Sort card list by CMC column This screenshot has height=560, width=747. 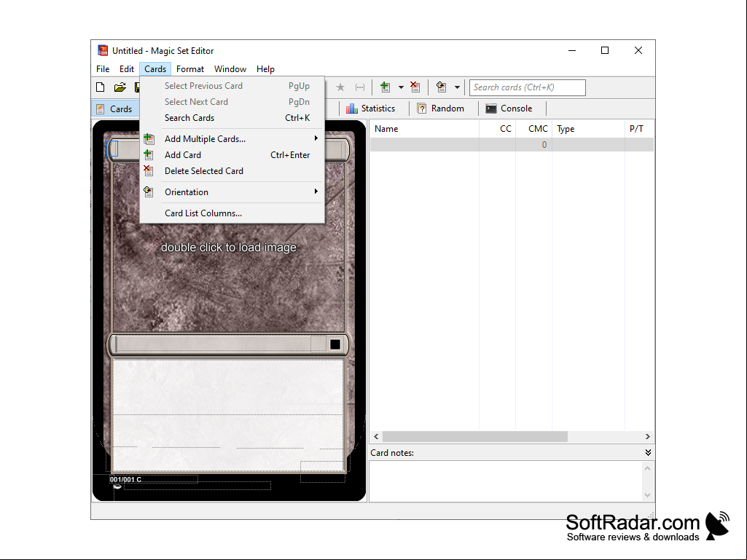534,129
